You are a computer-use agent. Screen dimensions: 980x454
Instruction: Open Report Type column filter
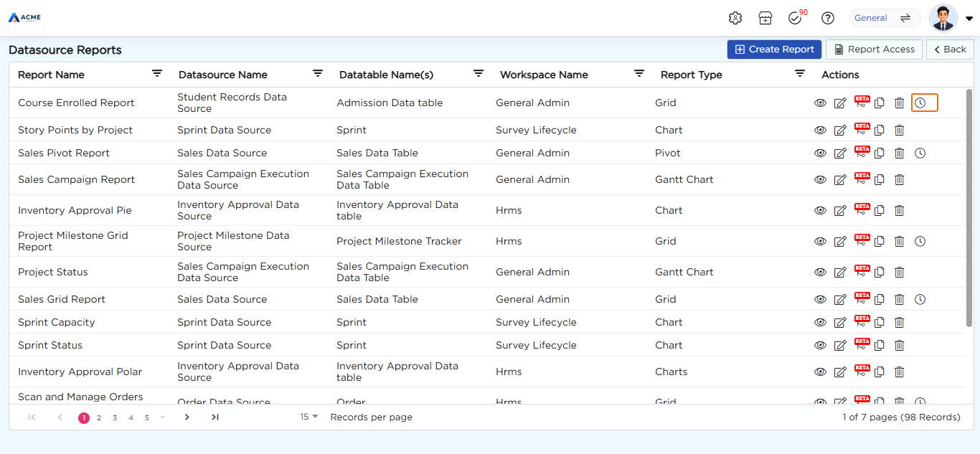(800, 73)
